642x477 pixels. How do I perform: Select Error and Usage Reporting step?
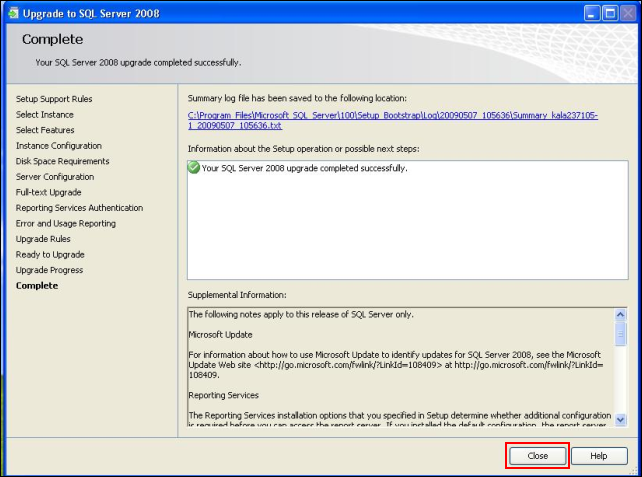coord(66,223)
